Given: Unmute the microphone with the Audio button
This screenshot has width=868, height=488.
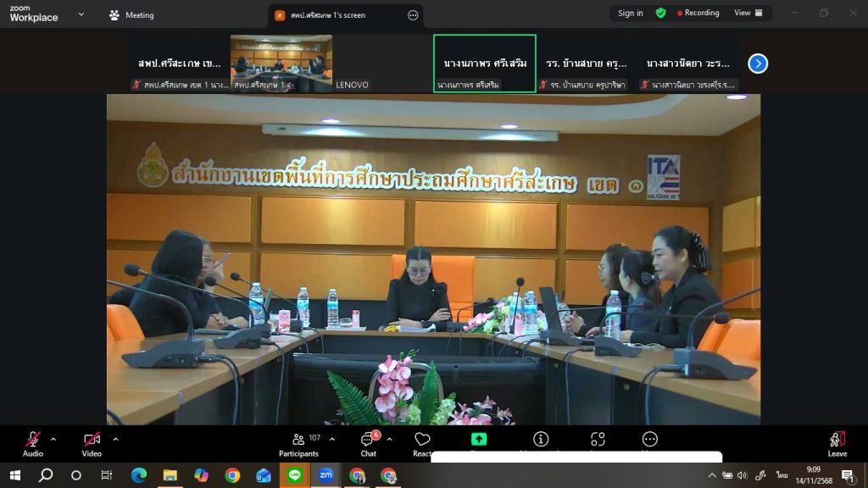Looking at the screenshot, I should tap(33, 440).
